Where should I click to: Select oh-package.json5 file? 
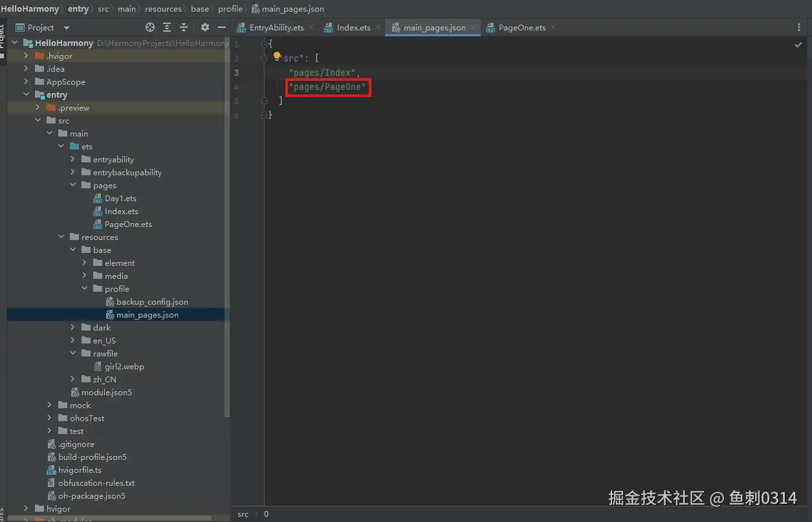tap(91, 496)
